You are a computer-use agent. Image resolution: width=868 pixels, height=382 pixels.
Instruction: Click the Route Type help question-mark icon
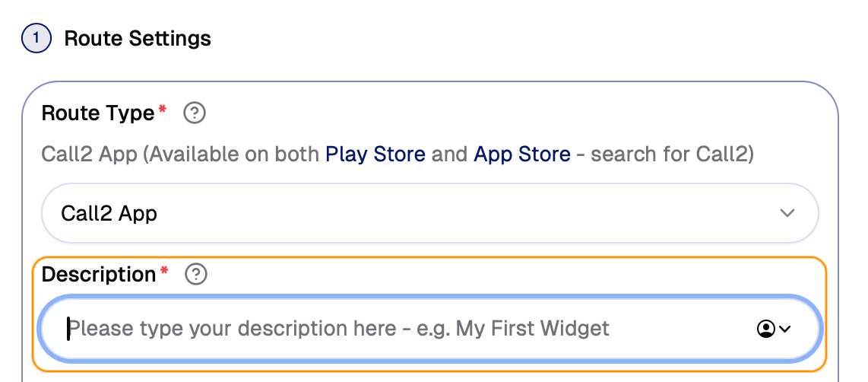(195, 113)
